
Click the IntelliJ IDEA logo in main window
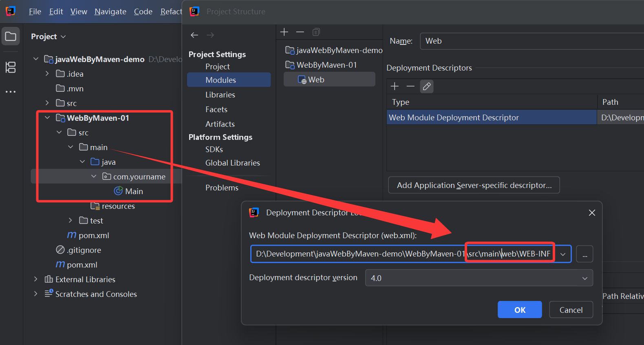click(x=11, y=11)
